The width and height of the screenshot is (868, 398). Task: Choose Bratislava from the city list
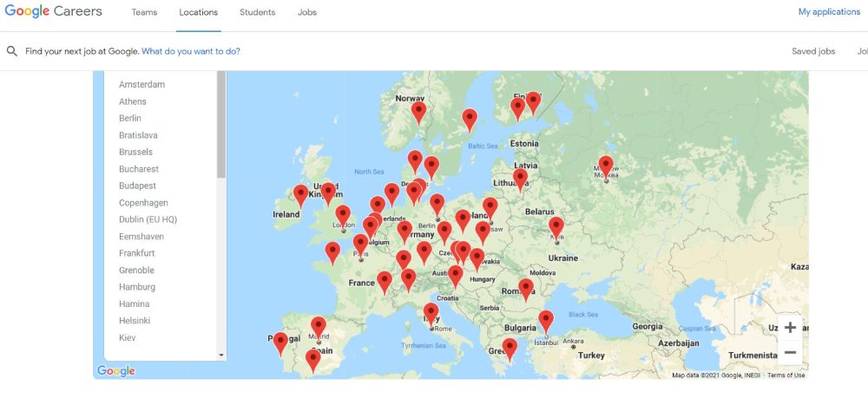click(138, 135)
